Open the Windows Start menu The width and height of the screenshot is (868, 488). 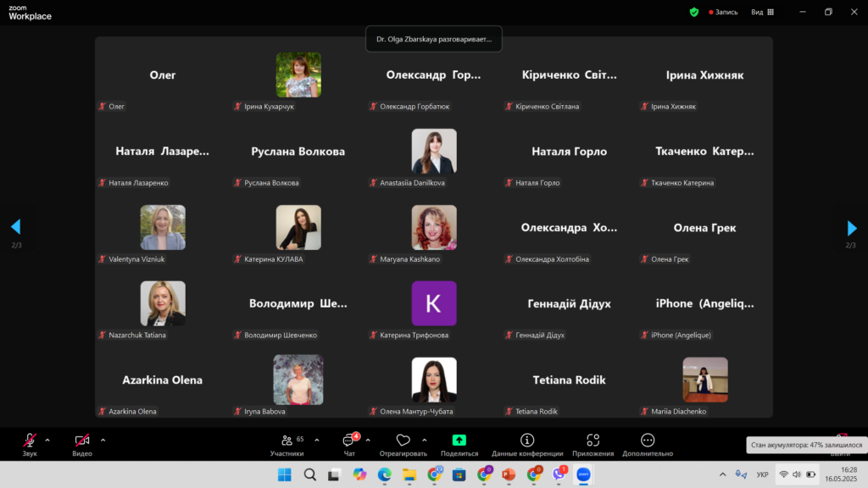click(285, 474)
